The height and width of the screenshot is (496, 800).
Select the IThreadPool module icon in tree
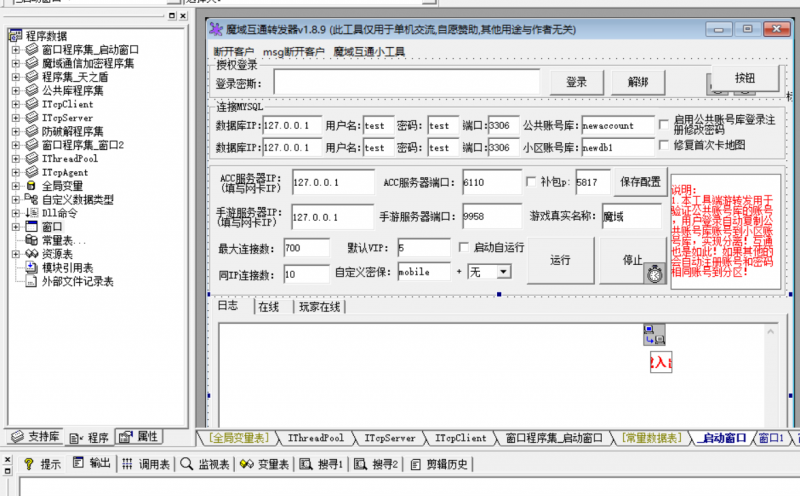(32, 158)
